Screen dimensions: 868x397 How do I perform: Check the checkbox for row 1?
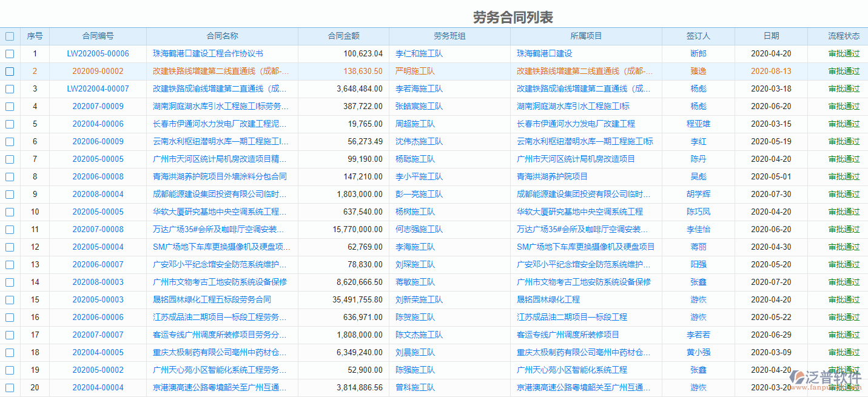[10, 53]
